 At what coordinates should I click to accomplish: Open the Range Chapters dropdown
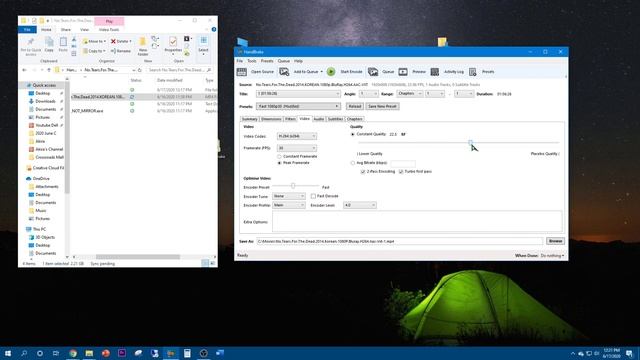click(409, 94)
